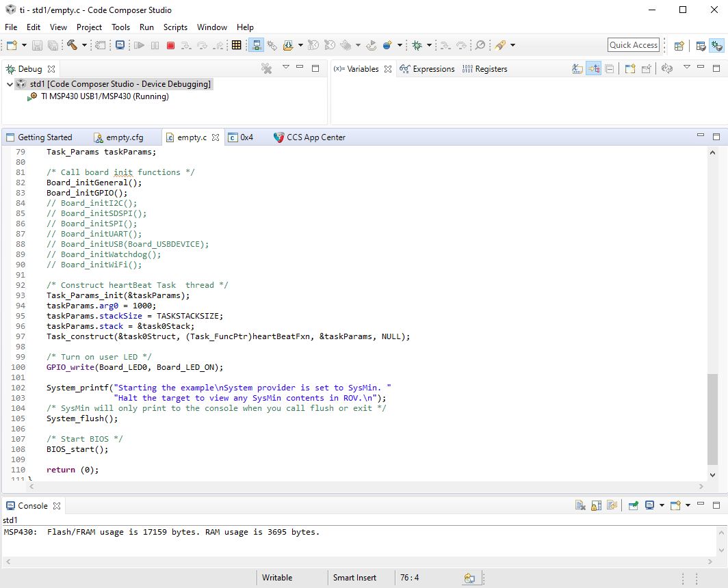Screen dimensions: 728x588
Task: Switch to the Getting Started editor tab
Action: (x=40, y=137)
